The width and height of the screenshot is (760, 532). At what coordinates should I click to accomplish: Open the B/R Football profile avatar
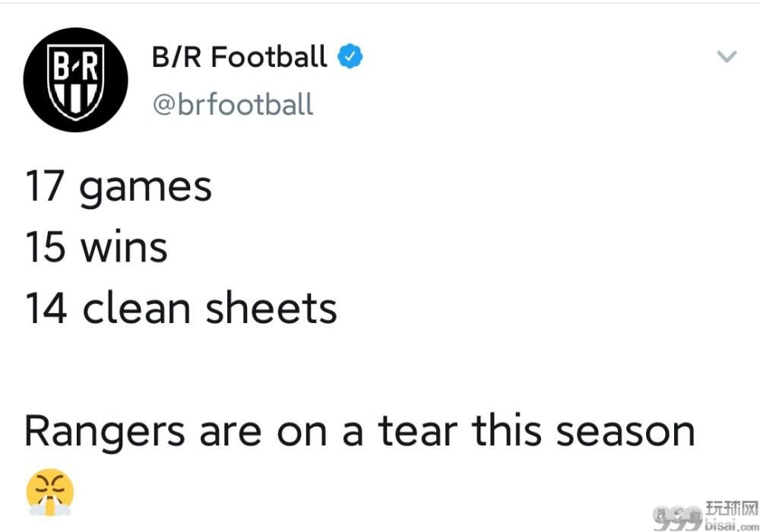75,80
